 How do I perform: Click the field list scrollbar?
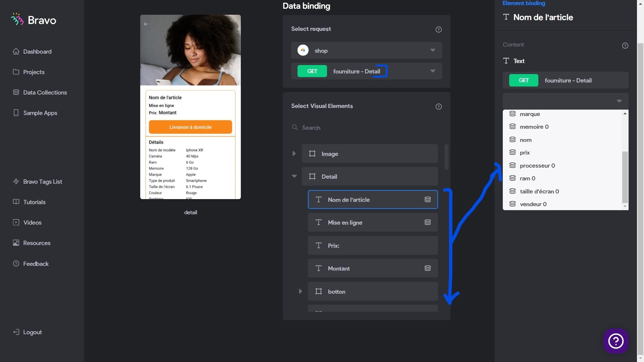click(625, 177)
